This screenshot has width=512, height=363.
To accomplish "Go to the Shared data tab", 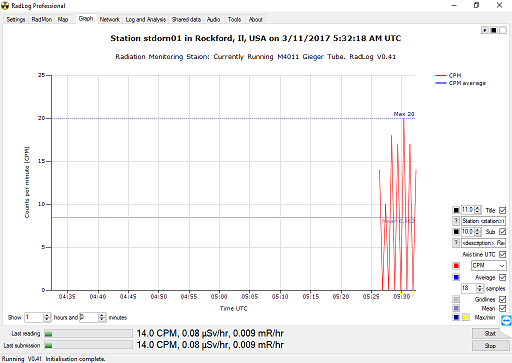I will point(186,20).
